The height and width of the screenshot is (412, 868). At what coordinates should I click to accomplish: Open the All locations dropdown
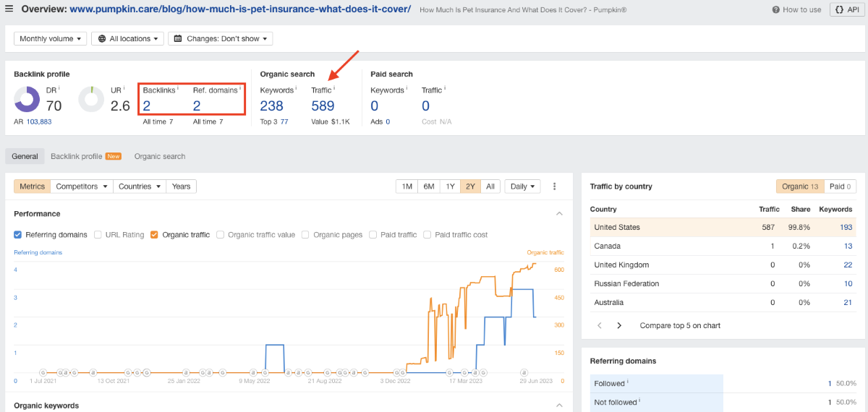tap(127, 38)
